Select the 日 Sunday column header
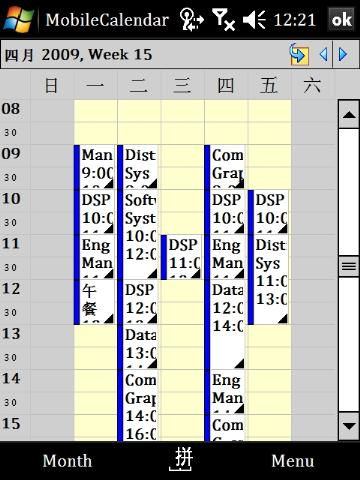This screenshot has height=480, width=360. click(52, 85)
